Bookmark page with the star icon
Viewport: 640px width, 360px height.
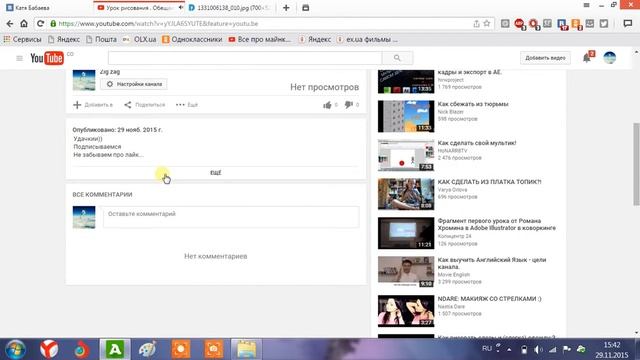point(487,24)
